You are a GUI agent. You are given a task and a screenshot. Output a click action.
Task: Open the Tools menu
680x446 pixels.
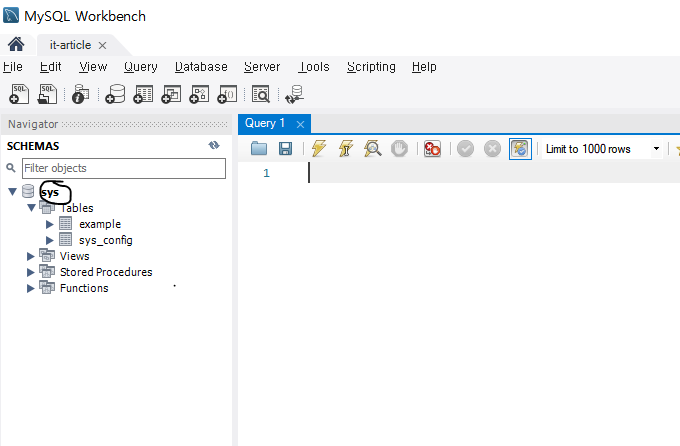tap(314, 67)
